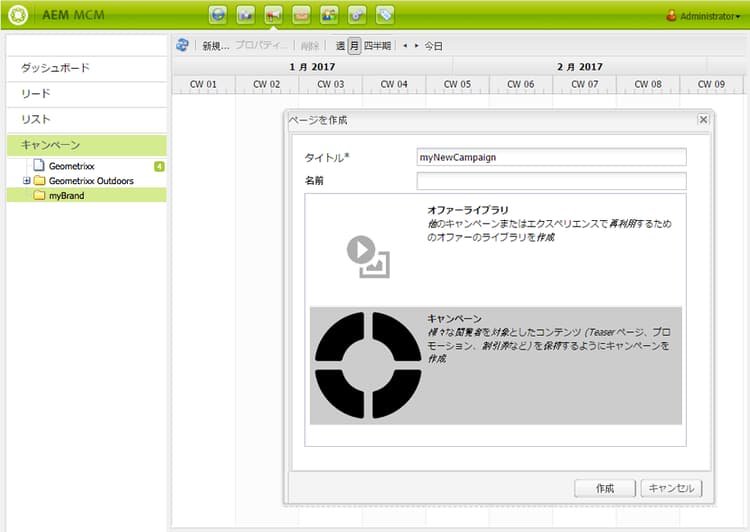Open ダッシュボード in the sidebar
The height and width of the screenshot is (532, 750).
(x=87, y=68)
